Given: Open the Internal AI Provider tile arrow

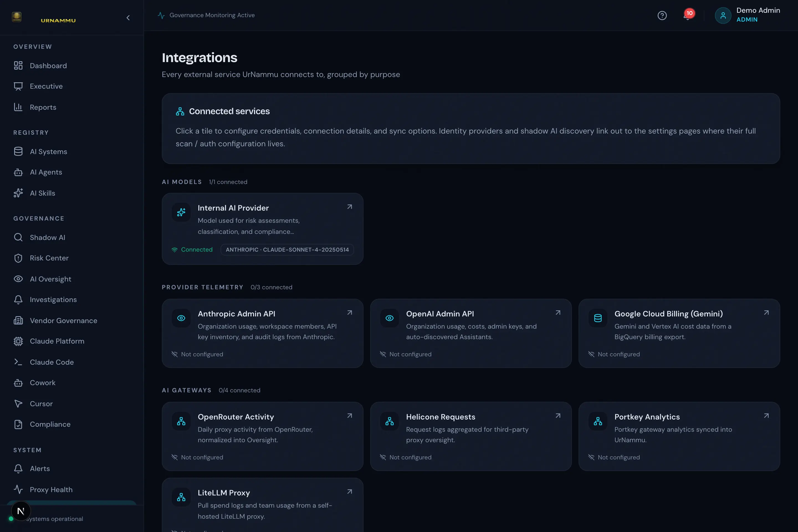Looking at the screenshot, I should pos(349,207).
